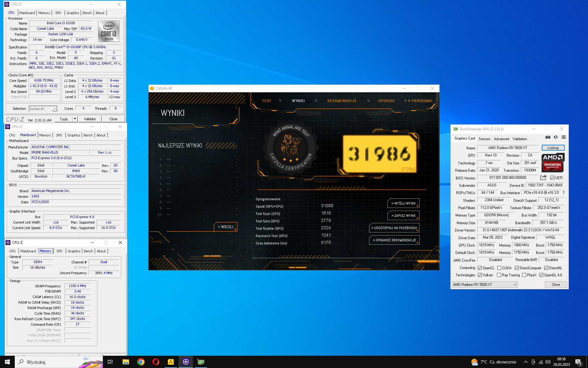588x368 pixels.
Task: Click UDOSTĘPNIJ NA FACEBOOKU button
Action: 394,228
